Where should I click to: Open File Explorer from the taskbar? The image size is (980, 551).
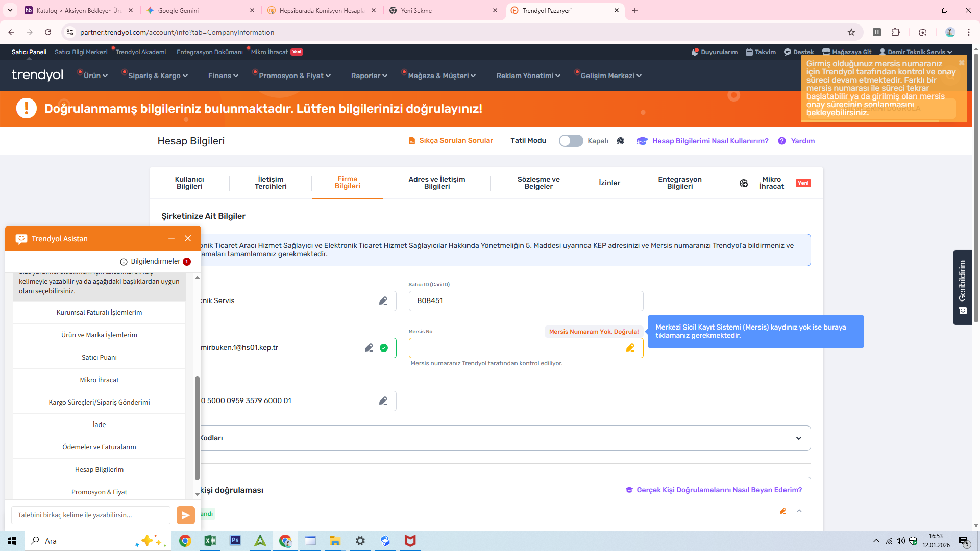point(335,541)
